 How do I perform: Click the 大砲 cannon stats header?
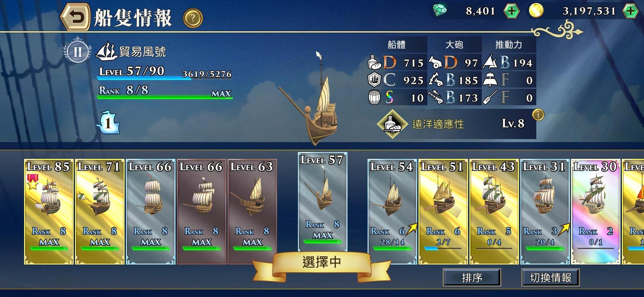(454, 45)
